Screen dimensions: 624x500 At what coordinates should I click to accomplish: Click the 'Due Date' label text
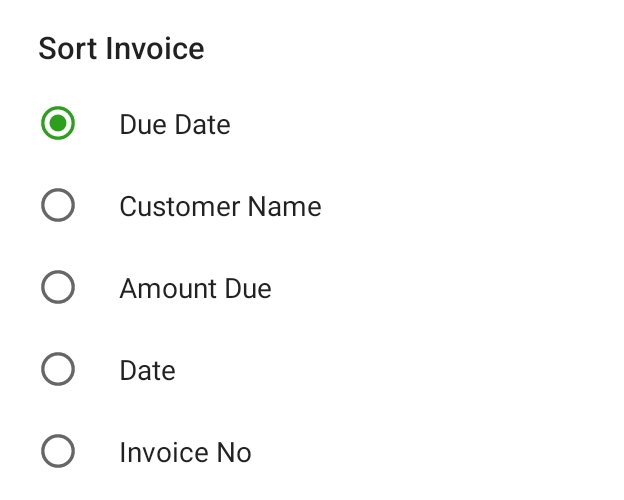click(x=175, y=125)
